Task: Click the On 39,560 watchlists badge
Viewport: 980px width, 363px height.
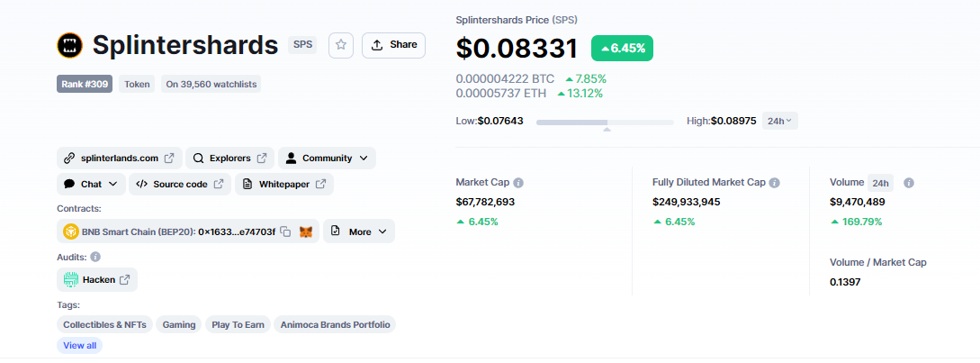Action: 211,84
